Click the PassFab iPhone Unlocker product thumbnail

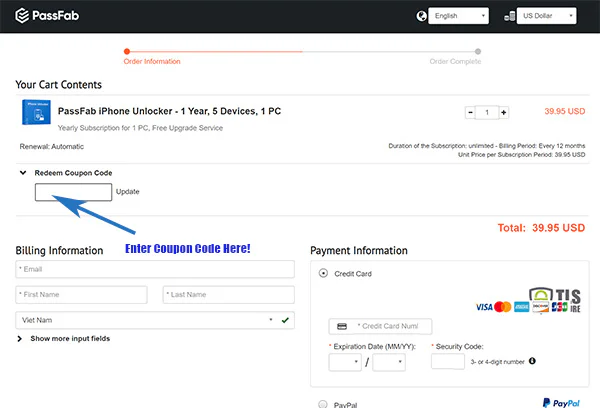(x=36, y=112)
